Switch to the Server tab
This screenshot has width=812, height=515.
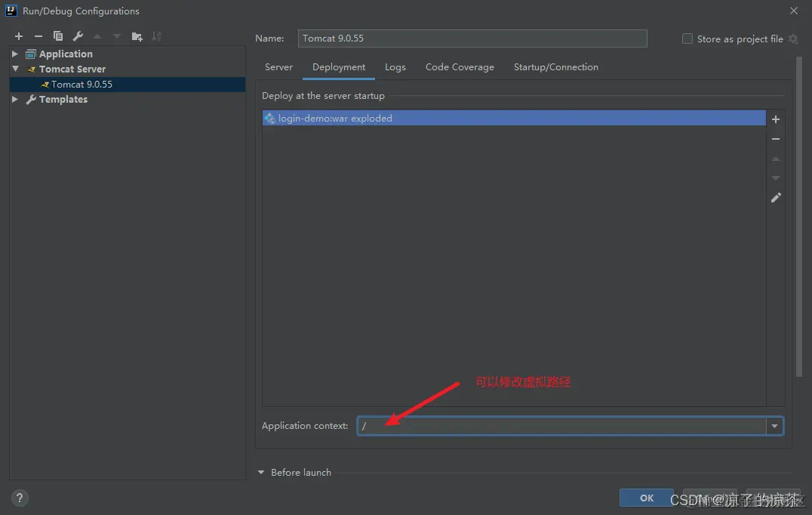coord(278,67)
